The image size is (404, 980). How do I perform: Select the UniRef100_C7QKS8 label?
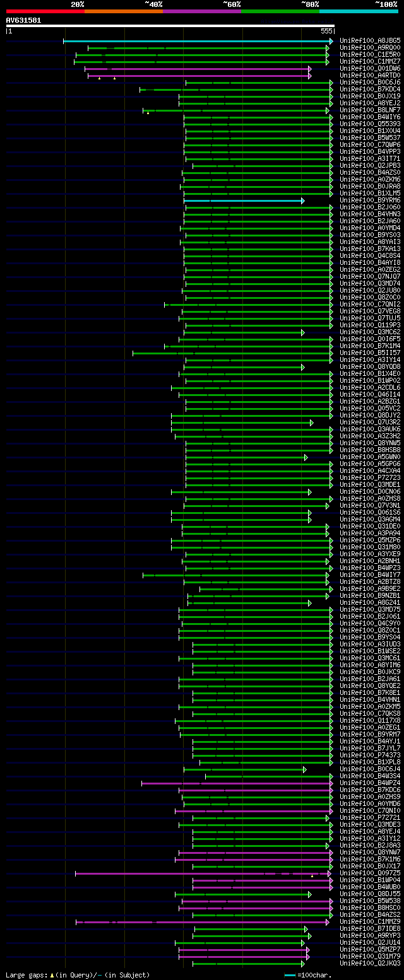pos(370,714)
